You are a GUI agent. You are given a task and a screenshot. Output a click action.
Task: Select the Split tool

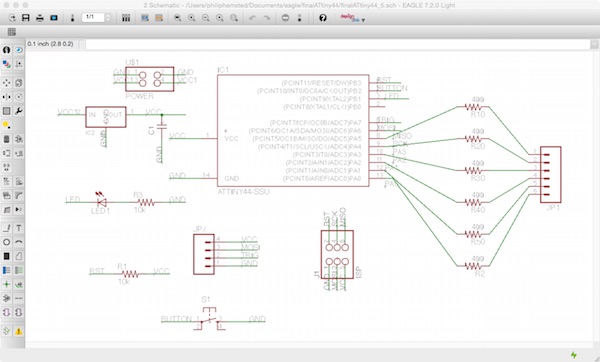click(x=7, y=210)
